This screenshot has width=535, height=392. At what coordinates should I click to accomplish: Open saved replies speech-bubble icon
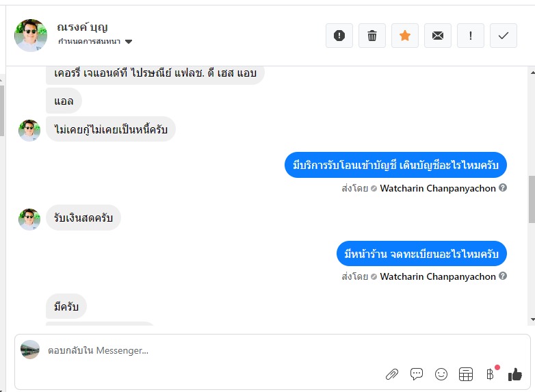[417, 374]
